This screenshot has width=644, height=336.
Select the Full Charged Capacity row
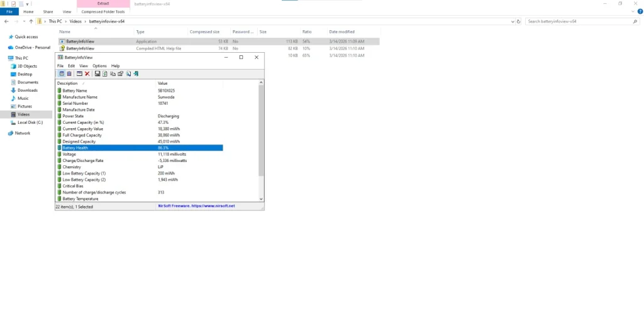[x=140, y=135]
